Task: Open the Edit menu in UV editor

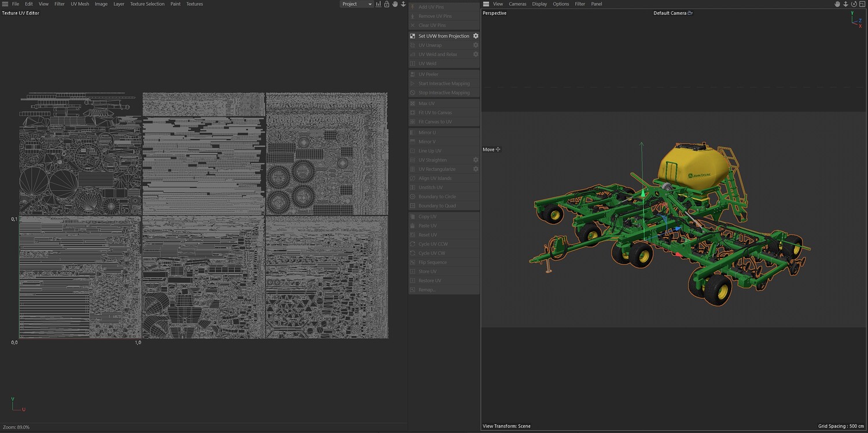Action: (x=28, y=4)
